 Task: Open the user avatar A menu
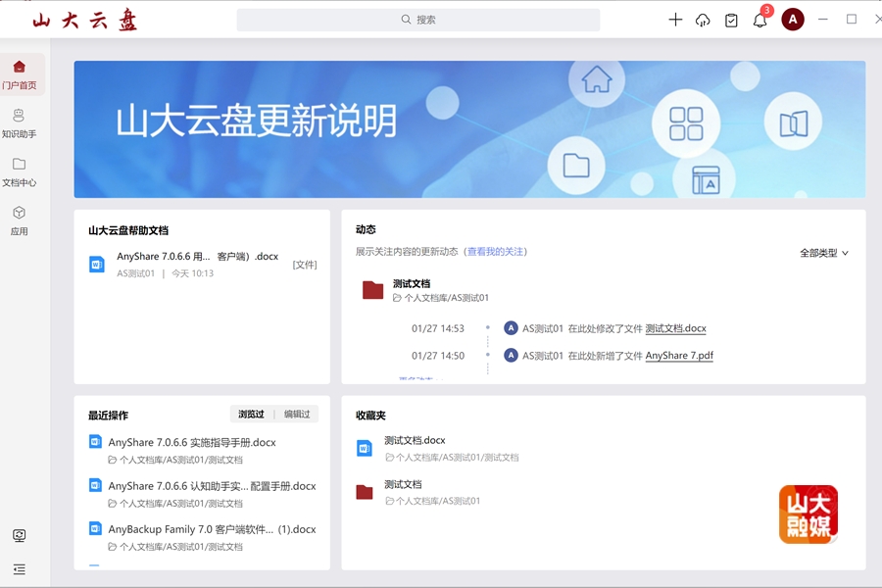[x=793, y=20]
